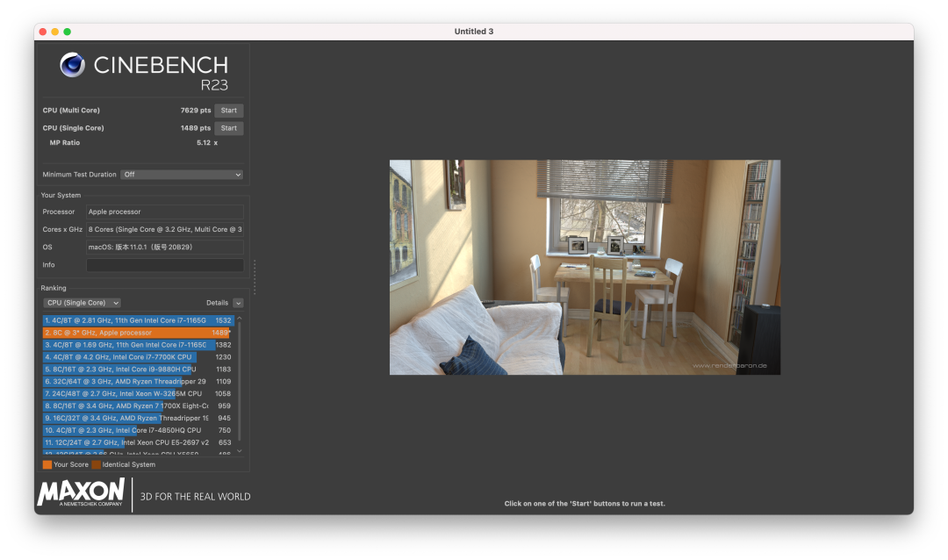Expand the ranking Details chevron

coord(238,303)
